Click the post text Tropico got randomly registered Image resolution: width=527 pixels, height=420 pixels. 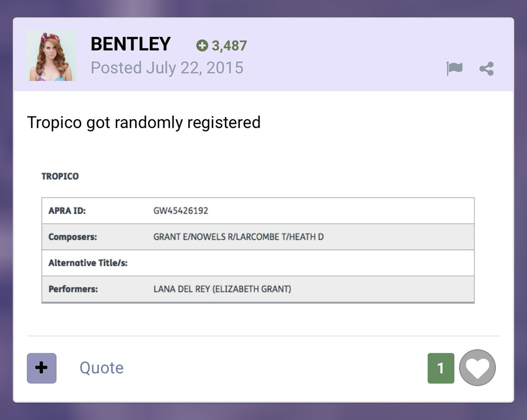coord(144,122)
